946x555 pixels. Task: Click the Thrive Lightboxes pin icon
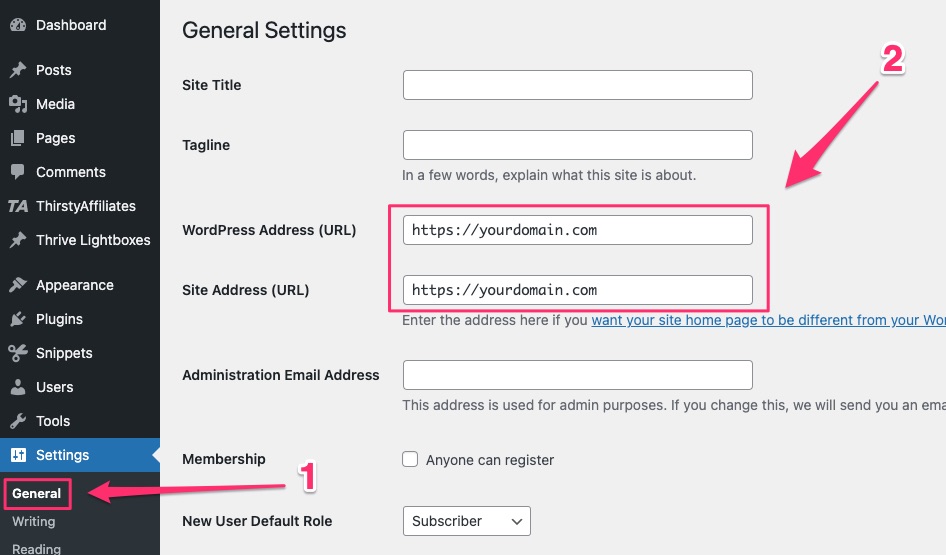[18, 240]
